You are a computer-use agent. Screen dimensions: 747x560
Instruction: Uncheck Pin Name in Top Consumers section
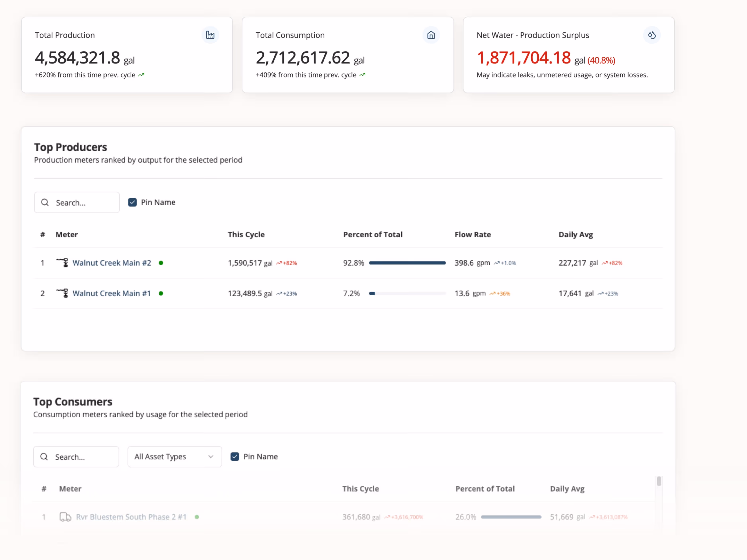click(235, 456)
